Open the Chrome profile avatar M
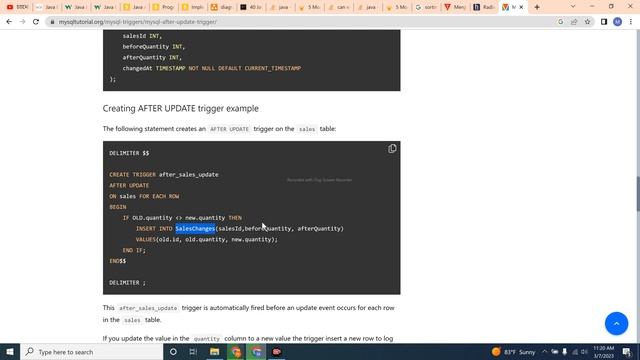 (x=617, y=22)
